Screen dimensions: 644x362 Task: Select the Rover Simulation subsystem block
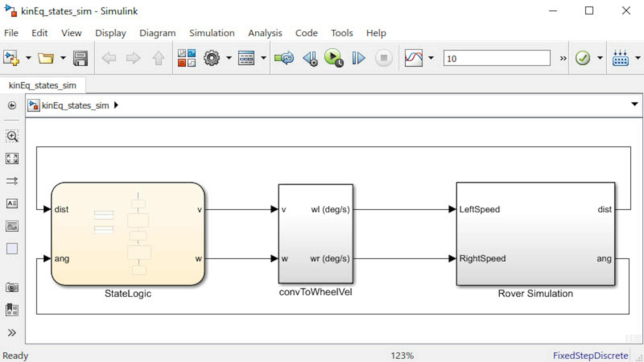click(535, 234)
